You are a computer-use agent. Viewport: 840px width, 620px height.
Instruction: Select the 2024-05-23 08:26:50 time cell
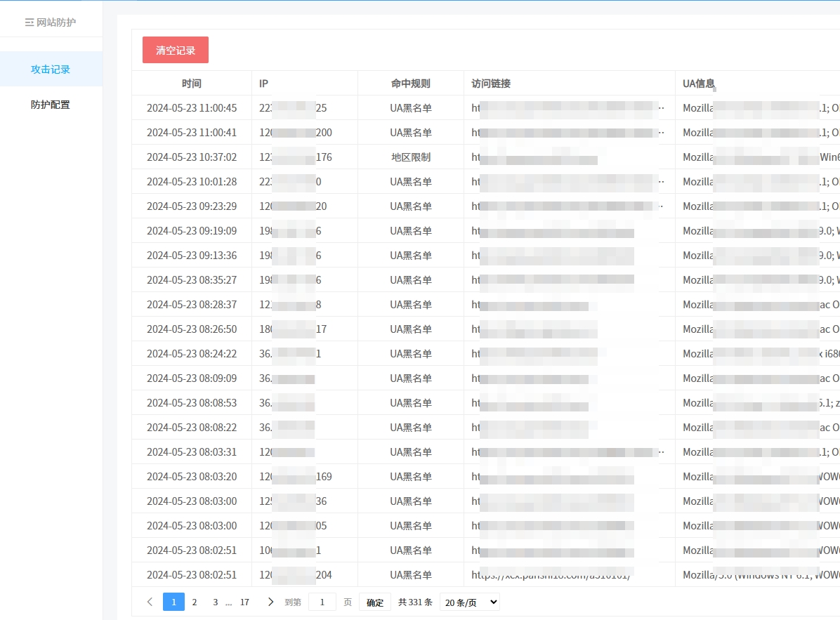tap(192, 329)
